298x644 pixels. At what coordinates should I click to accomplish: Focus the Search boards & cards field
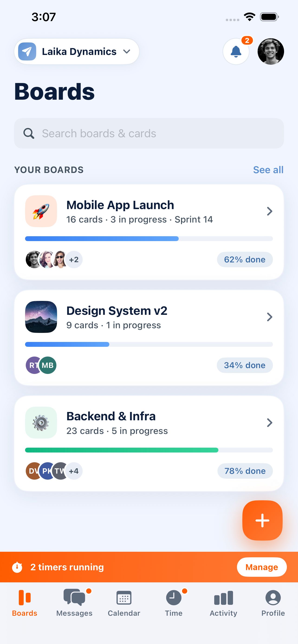tap(149, 133)
